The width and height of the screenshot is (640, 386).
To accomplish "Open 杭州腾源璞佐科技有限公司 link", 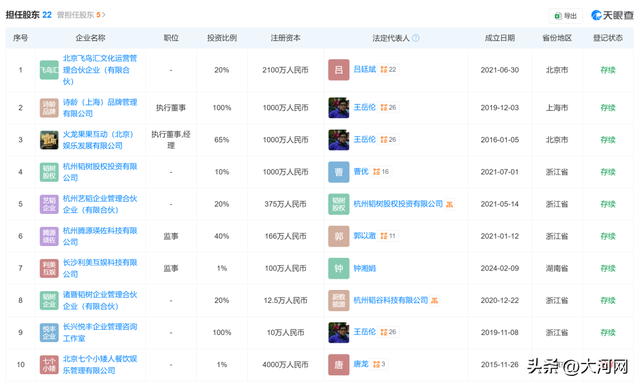I will click(x=100, y=236).
